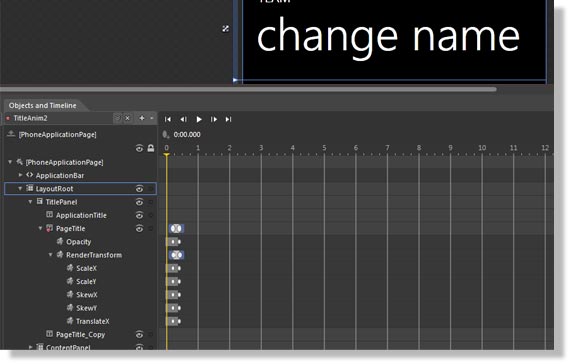This screenshot has height=364, width=571.
Task: Select the PageTitle_Copy tree item
Action: click(x=80, y=335)
